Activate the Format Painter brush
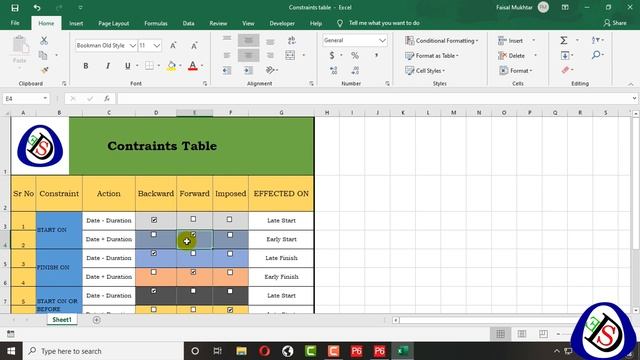This screenshot has width=640, height=360. click(x=44, y=70)
